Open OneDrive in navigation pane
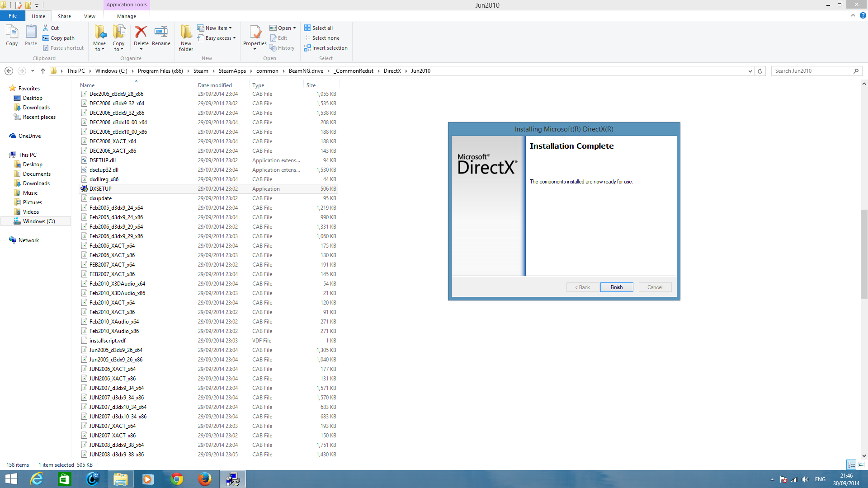868x488 pixels. [x=29, y=136]
